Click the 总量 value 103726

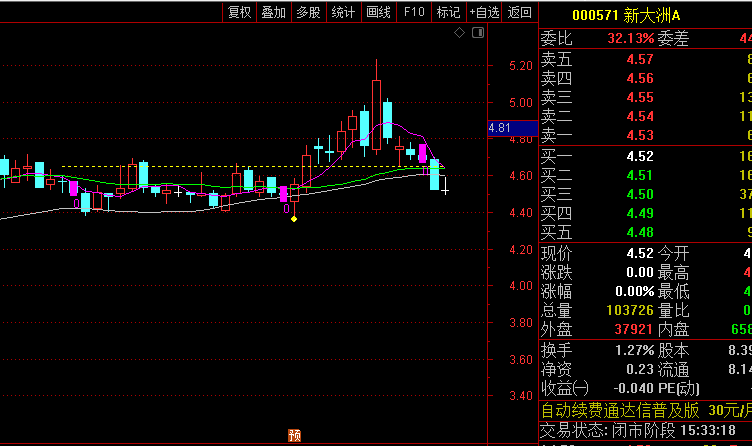click(630, 310)
